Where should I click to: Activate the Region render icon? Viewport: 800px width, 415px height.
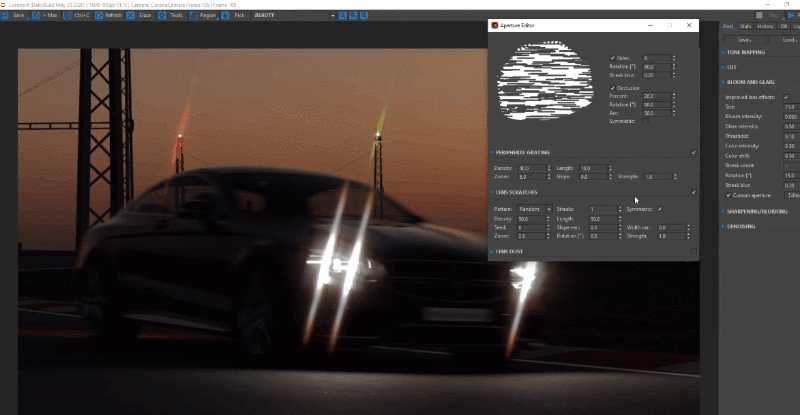[194, 16]
